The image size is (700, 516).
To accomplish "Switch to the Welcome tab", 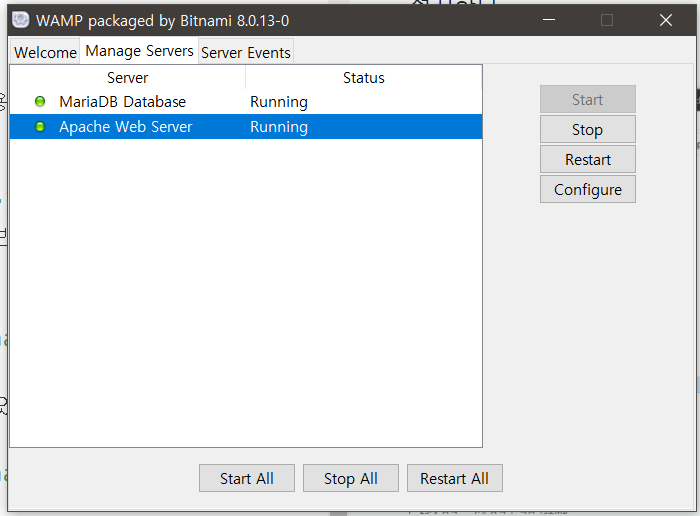I will 45,53.
